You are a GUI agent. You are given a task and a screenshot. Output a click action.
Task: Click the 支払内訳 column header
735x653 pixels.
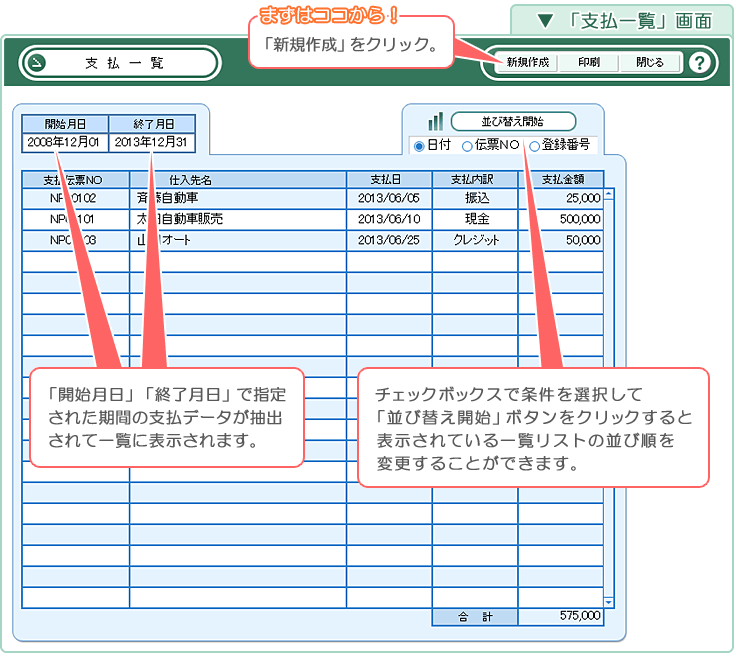[475, 180]
